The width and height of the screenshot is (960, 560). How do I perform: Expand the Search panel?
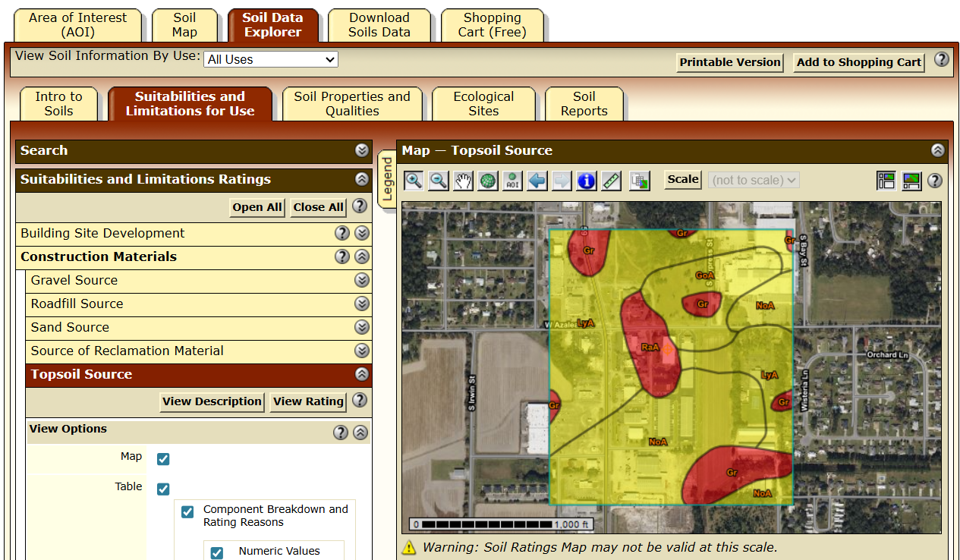[362, 150]
